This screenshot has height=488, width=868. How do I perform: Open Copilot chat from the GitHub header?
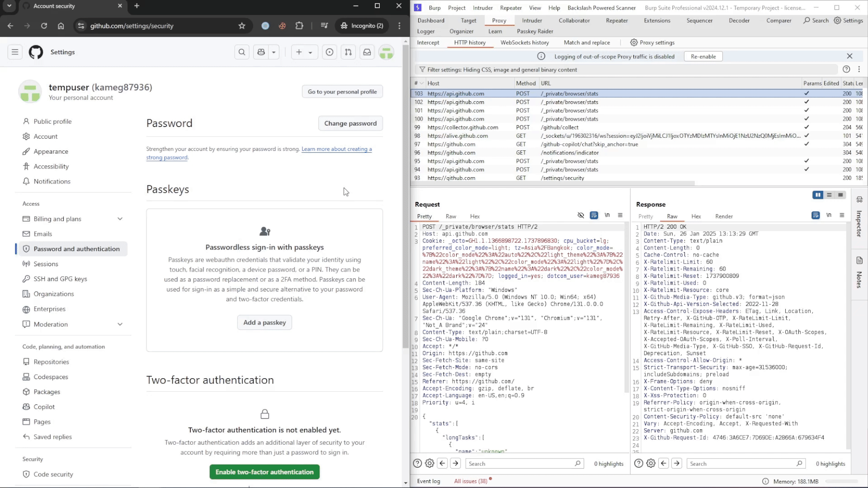pyautogui.click(x=261, y=52)
